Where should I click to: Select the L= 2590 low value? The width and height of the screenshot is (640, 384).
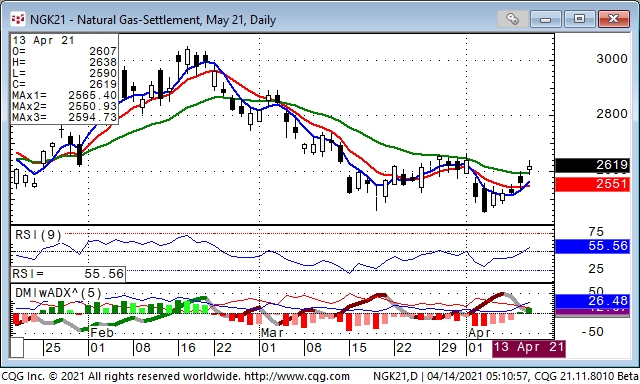point(64,73)
